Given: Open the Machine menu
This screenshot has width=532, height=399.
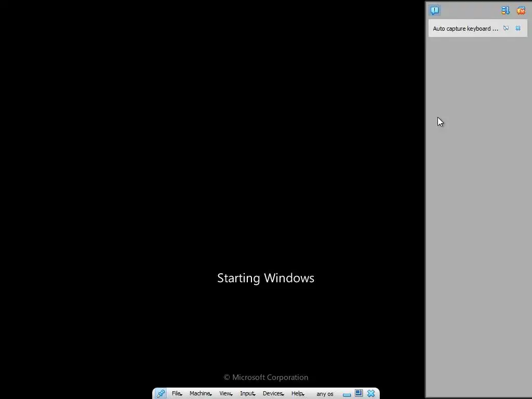Looking at the screenshot, I should 200,394.
